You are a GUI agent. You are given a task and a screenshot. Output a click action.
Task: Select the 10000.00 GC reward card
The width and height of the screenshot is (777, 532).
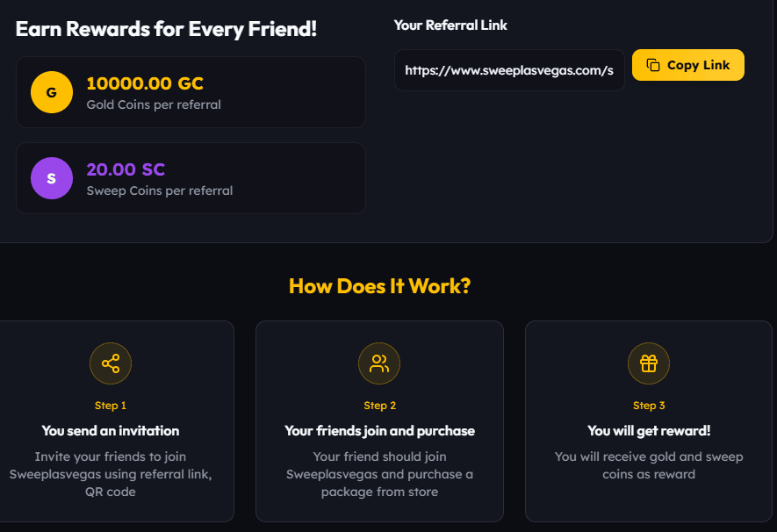tap(191, 91)
